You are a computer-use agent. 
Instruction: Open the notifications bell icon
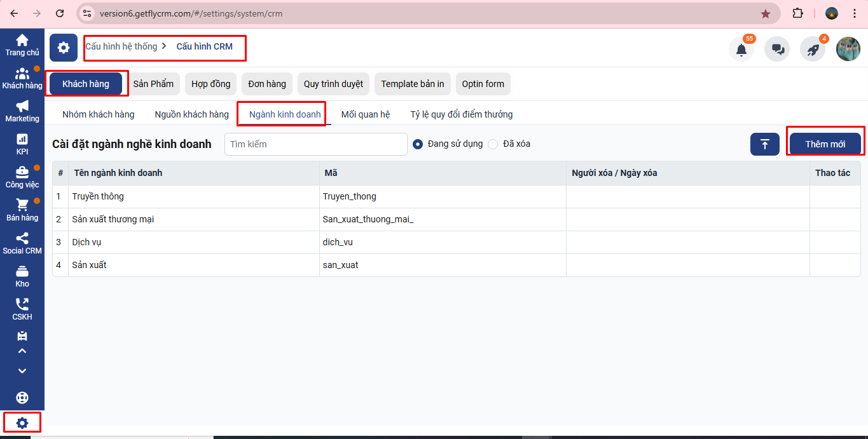(x=741, y=50)
